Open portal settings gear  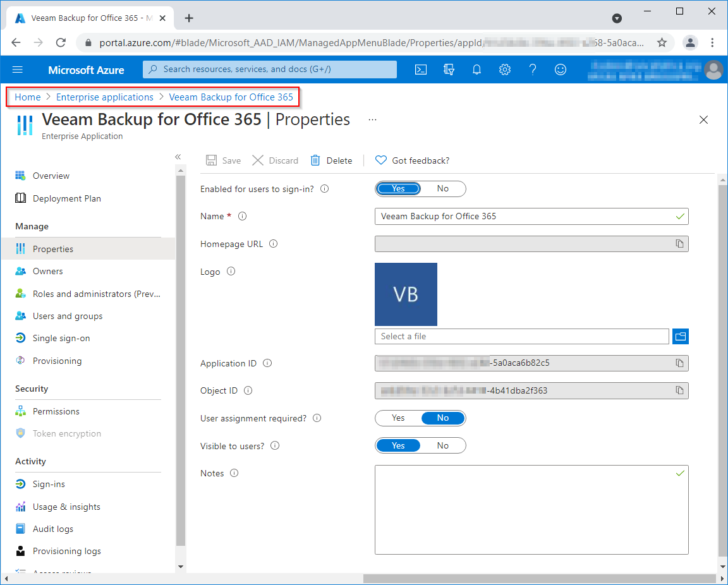pyautogui.click(x=505, y=69)
